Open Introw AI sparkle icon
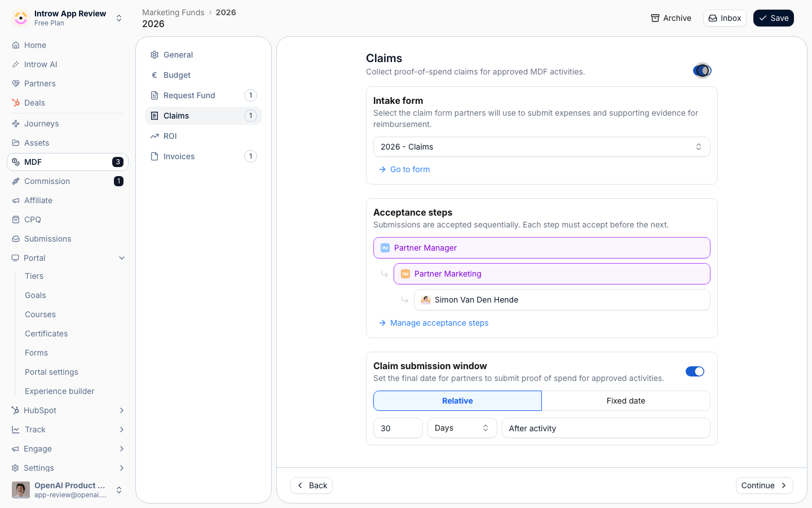812x508 pixels. pyautogui.click(x=16, y=64)
